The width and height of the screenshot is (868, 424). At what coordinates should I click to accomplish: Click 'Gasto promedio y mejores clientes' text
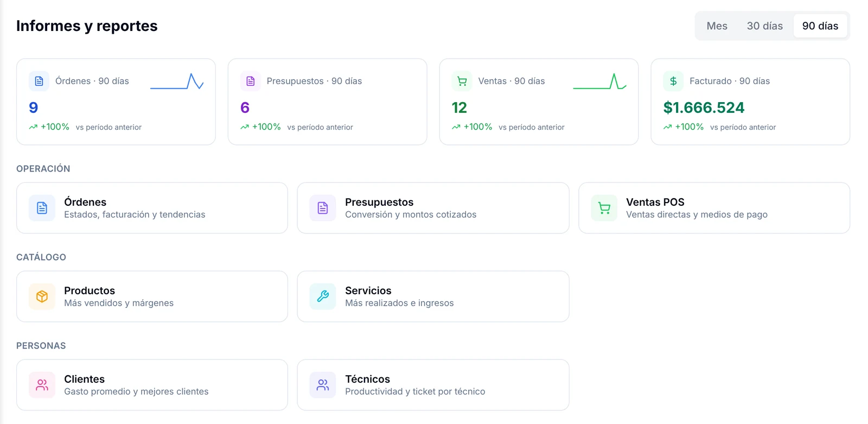[x=136, y=391]
